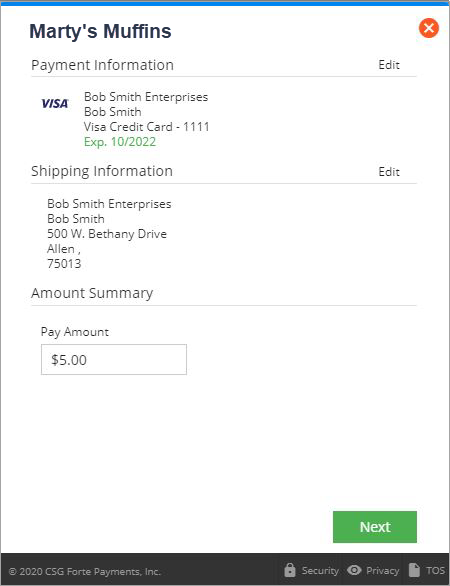Click the CSG Forte Payments copyright text
Image resolution: width=450 pixels, height=586 pixels.
(x=84, y=571)
